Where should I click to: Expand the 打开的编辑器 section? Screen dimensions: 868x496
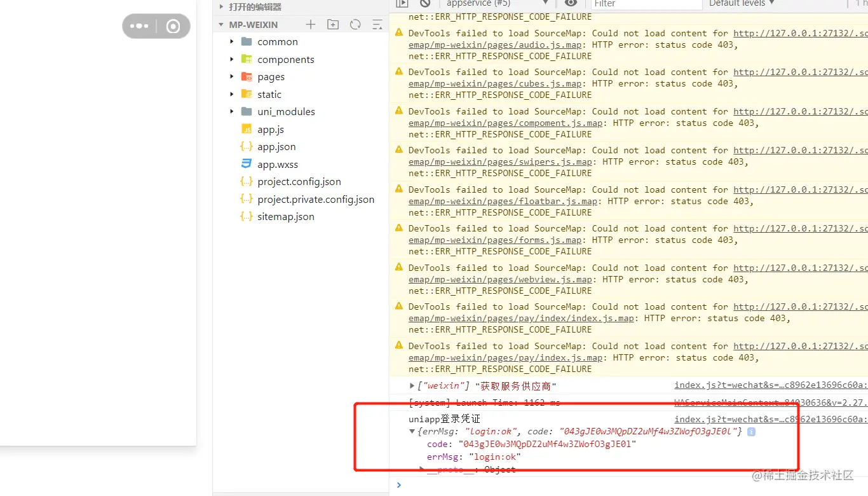click(221, 7)
